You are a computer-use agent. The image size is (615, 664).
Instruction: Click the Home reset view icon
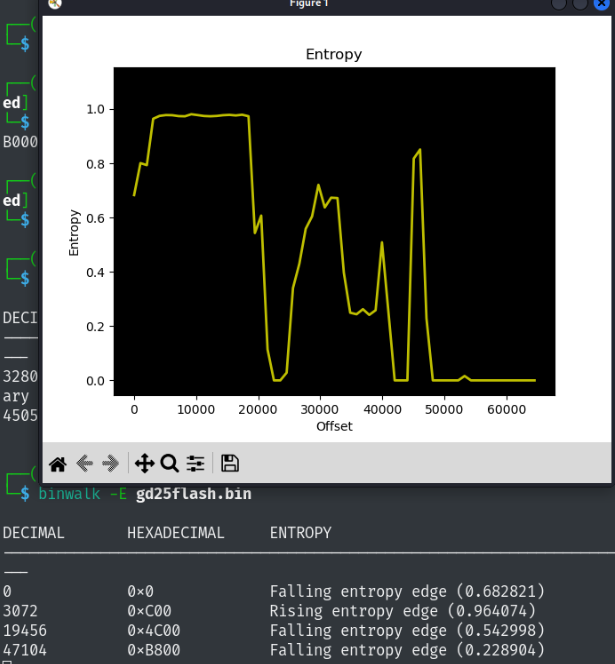pyautogui.click(x=58, y=463)
